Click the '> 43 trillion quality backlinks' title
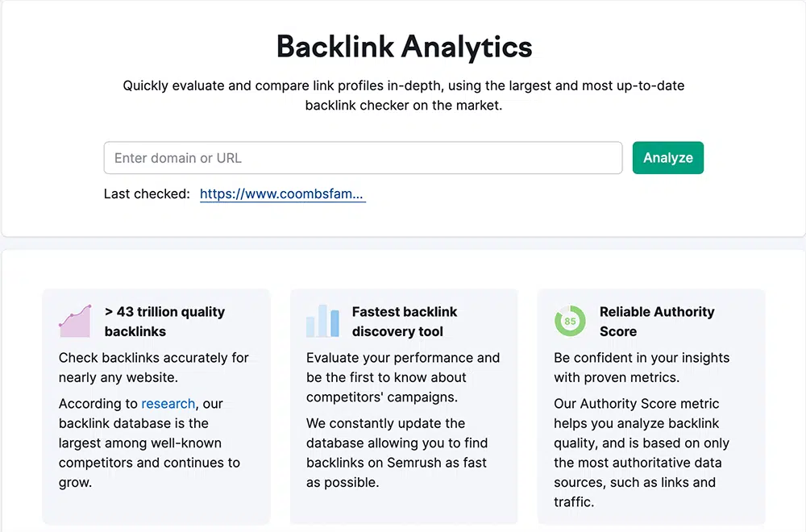Viewport: 806px width, 532px height. click(164, 322)
